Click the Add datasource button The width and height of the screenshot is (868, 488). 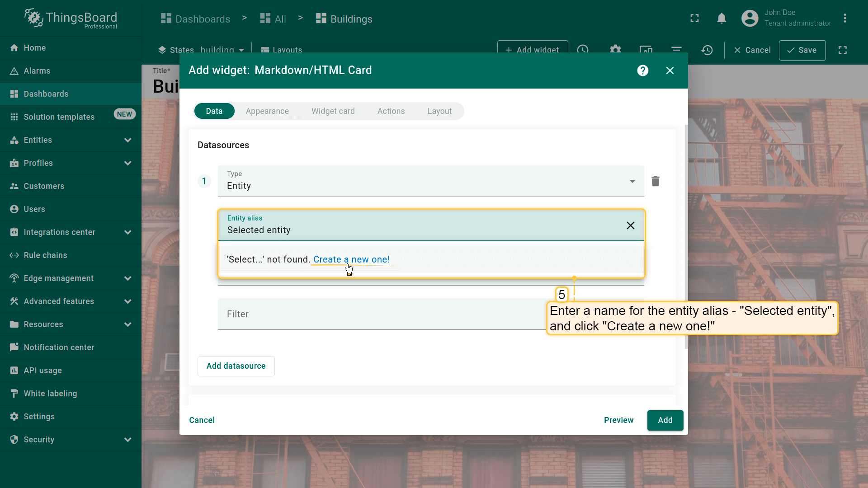[x=236, y=366]
